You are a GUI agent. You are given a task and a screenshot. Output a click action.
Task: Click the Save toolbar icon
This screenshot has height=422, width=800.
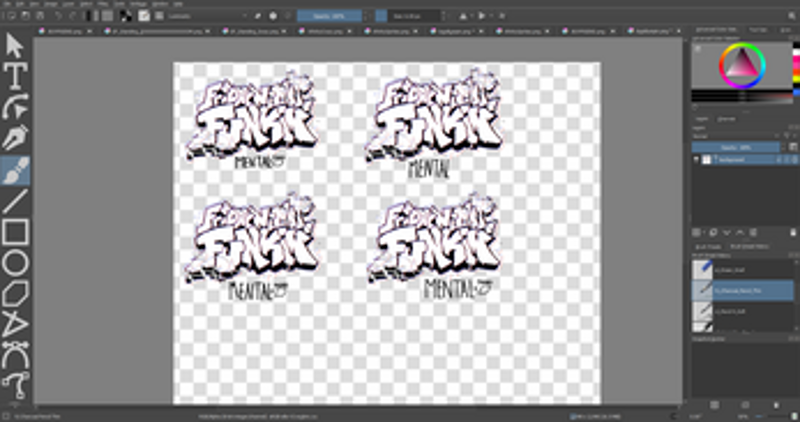(x=40, y=16)
